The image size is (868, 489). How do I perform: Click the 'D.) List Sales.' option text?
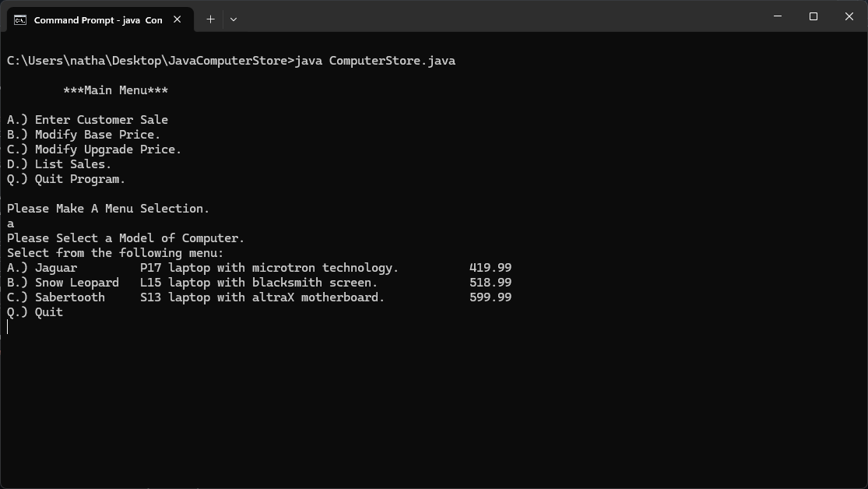tap(61, 164)
